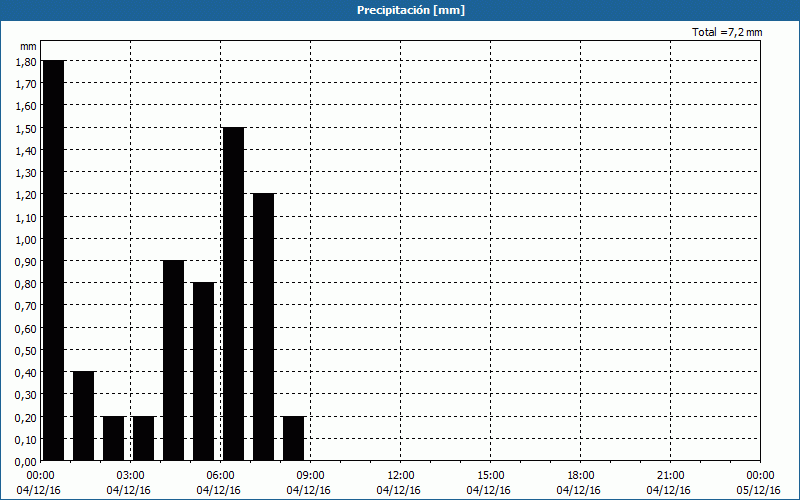Image resolution: width=800 pixels, height=500 pixels.
Task: Select the tallest bar reaching 1,80 mm
Action: click(x=54, y=260)
